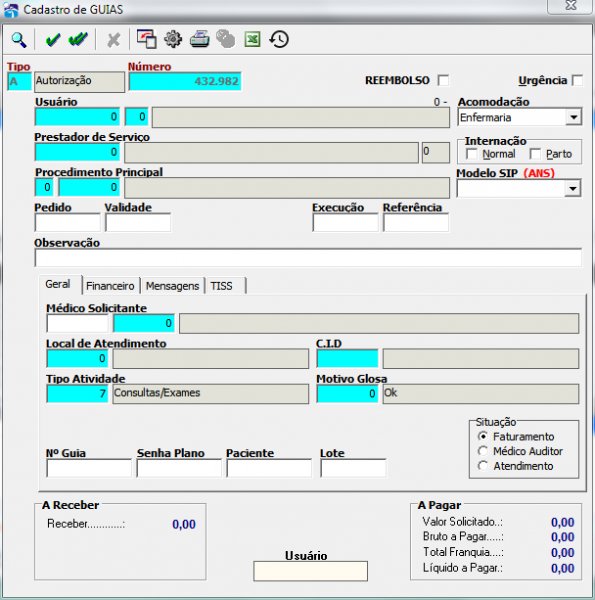
Task: Click the magnifying glass search icon
Action: coord(19,39)
